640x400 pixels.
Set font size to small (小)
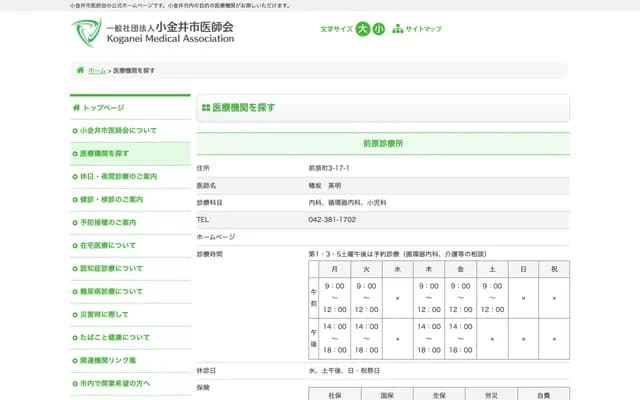[378, 29]
